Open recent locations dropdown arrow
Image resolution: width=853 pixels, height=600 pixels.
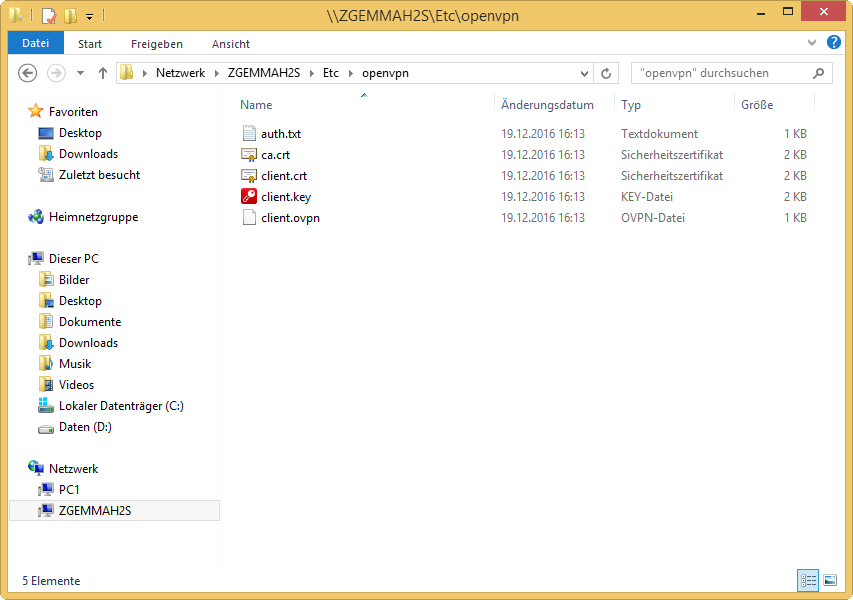(x=79, y=73)
